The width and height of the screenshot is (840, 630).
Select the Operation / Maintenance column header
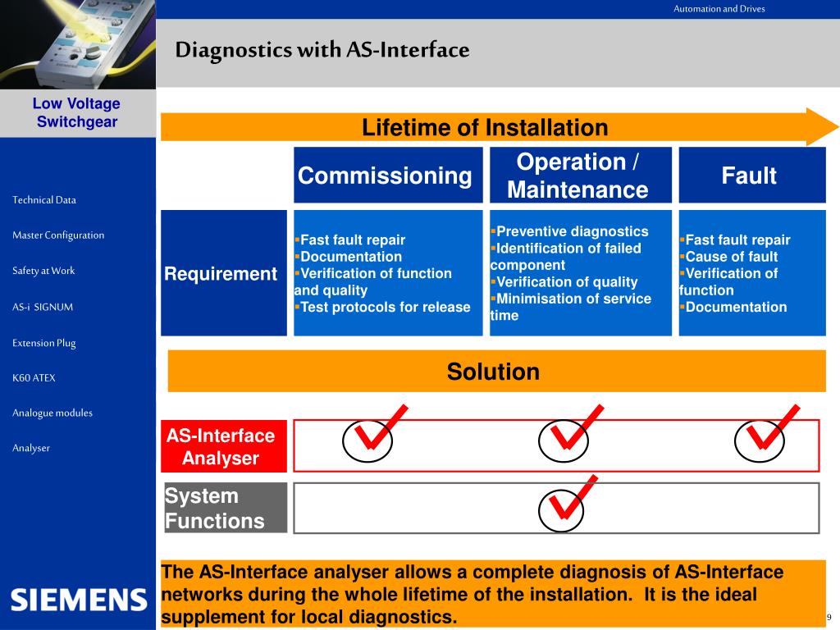(580, 176)
